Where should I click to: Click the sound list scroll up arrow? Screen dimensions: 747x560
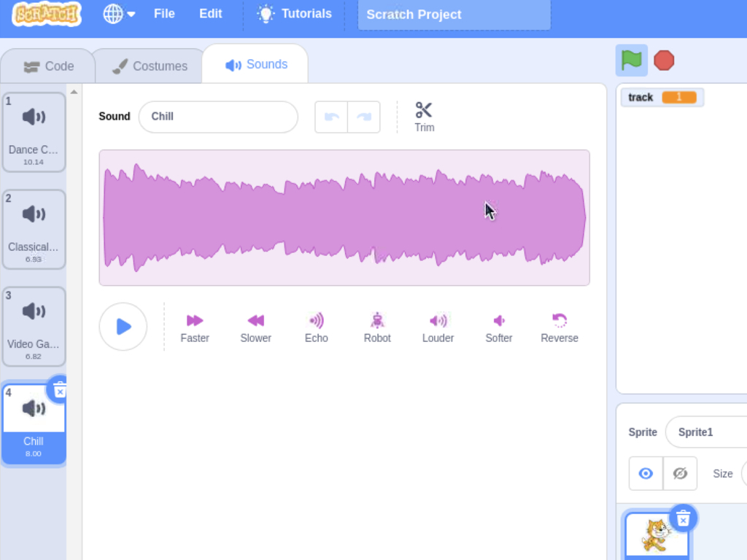point(74,92)
